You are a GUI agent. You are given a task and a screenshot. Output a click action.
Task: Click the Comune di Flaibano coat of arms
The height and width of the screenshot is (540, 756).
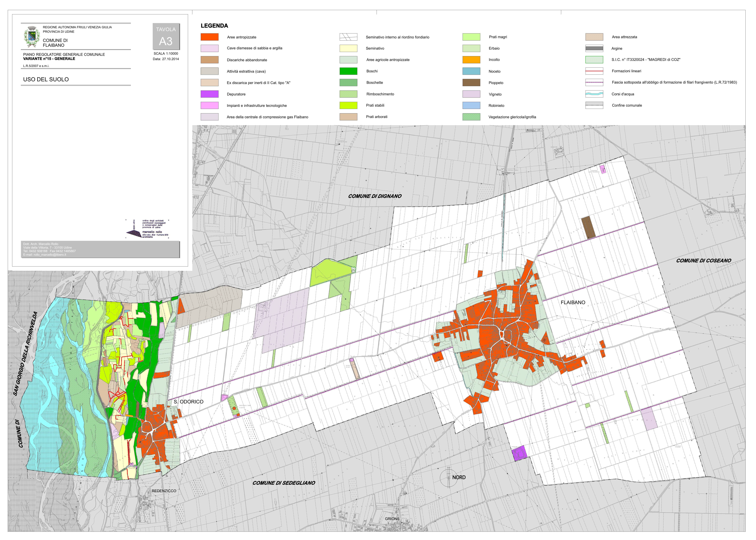[32, 36]
